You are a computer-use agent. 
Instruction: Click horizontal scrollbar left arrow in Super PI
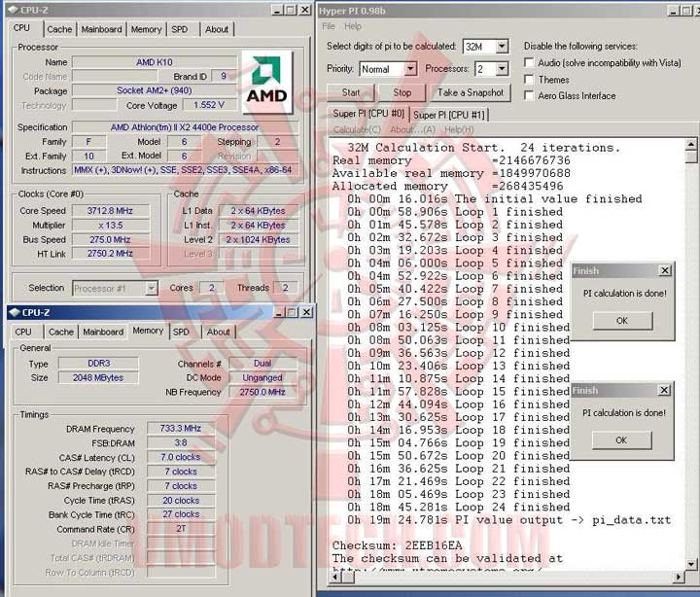[335, 577]
